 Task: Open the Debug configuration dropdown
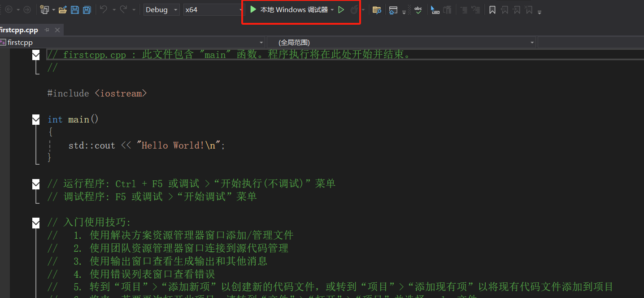162,9
